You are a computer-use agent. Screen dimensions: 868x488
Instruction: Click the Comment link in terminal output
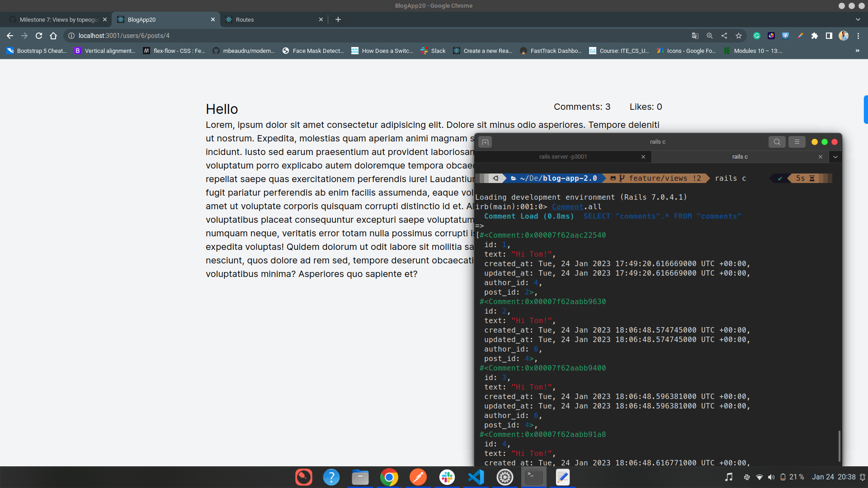(x=567, y=206)
